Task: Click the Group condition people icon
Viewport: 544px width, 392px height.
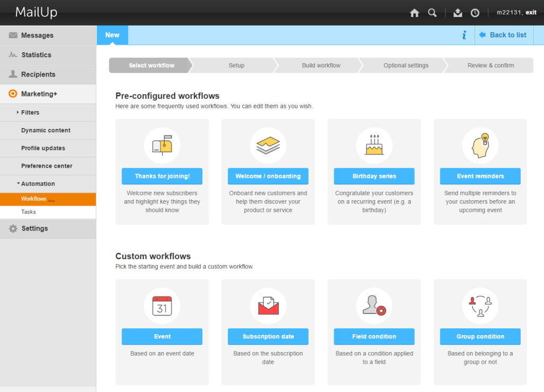Action: point(480,305)
